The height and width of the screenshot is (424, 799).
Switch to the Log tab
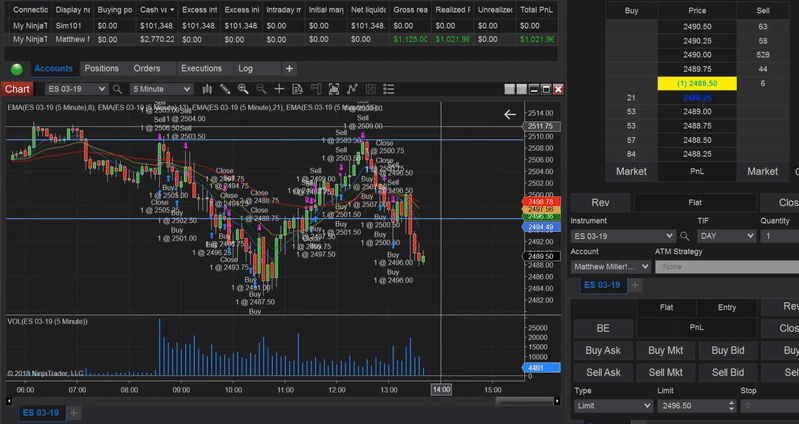point(246,68)
